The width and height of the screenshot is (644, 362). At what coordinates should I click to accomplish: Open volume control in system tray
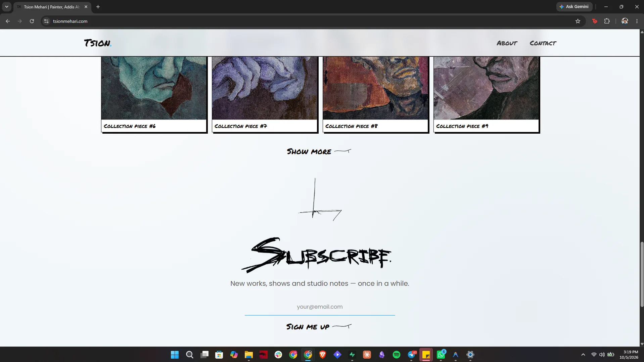[x=602, y=355]
